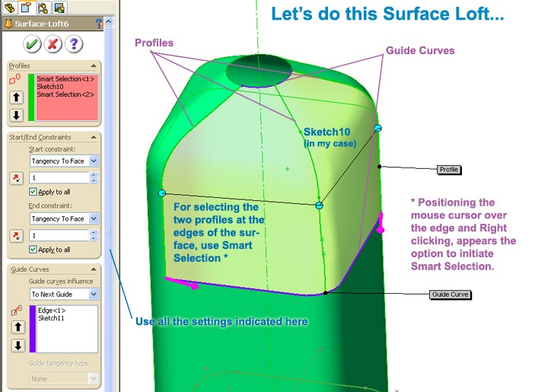Collapse the Start/End Constraints section
Screen dimensions: 538x392
point(94,137)
